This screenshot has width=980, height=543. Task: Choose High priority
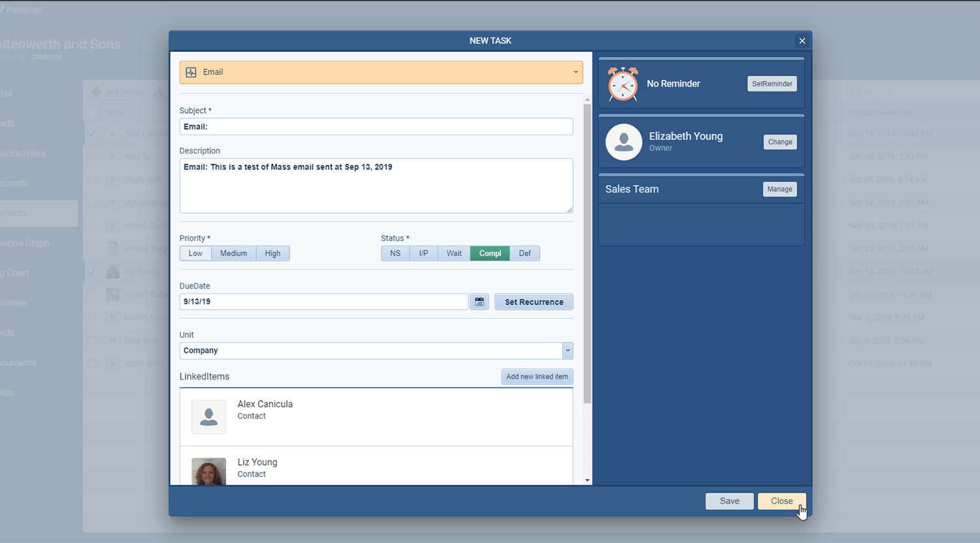[x=272, y=254]
